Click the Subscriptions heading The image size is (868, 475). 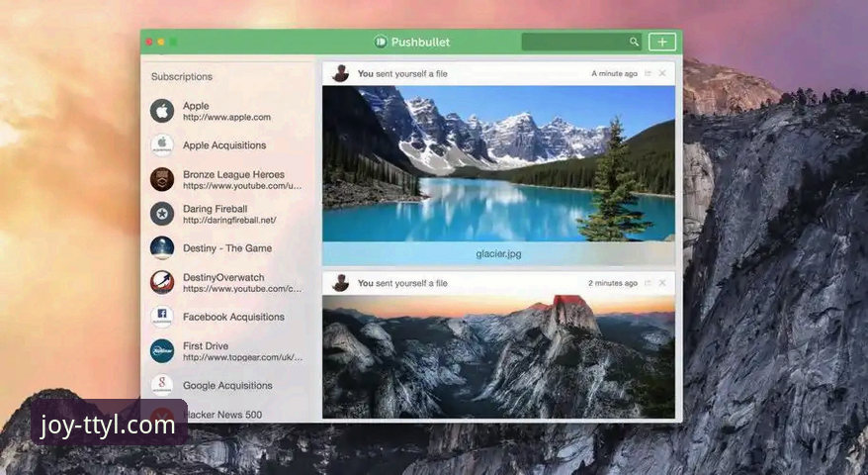tap(182, 76)
